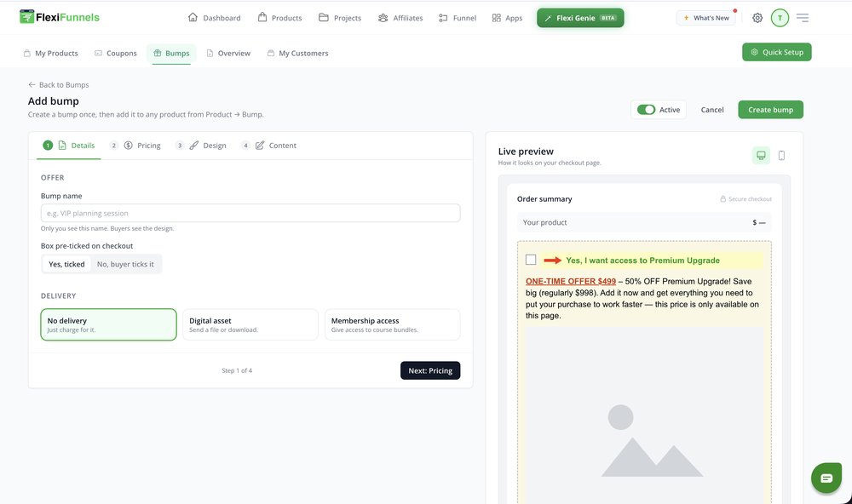
Task: Click the Pricing dollar-circle icon
Action: [129, 146]
